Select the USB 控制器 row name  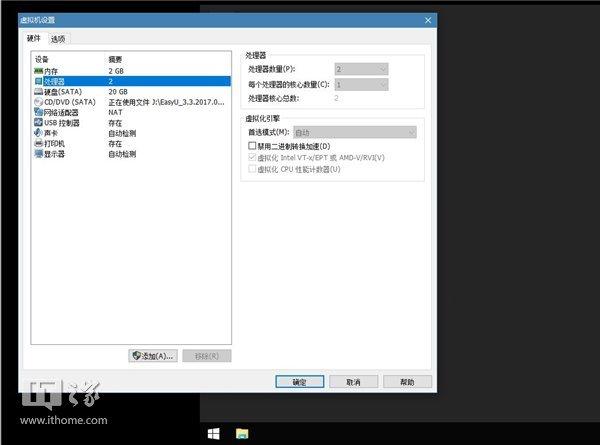pos(62,123)
